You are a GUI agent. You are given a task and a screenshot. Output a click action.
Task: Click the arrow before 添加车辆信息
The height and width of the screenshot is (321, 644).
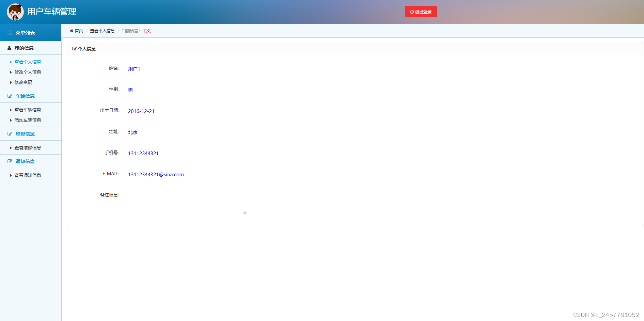click(x=11, y=120)
